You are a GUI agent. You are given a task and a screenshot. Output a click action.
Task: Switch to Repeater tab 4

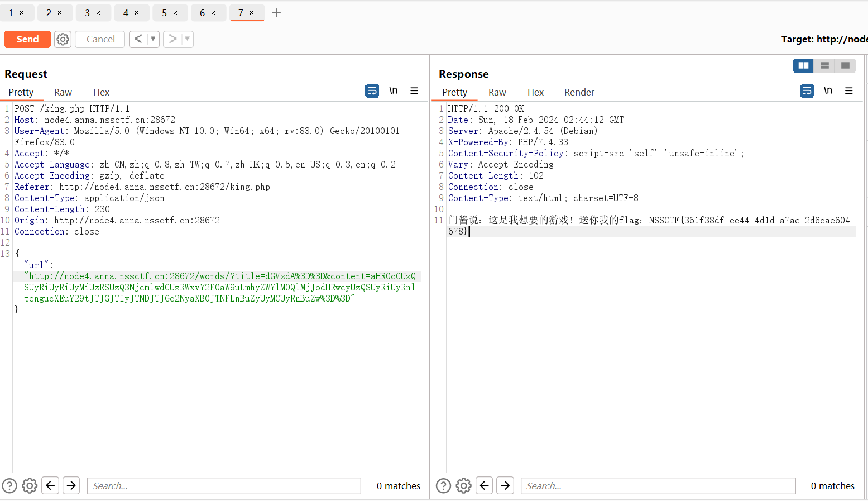(126, 13)
